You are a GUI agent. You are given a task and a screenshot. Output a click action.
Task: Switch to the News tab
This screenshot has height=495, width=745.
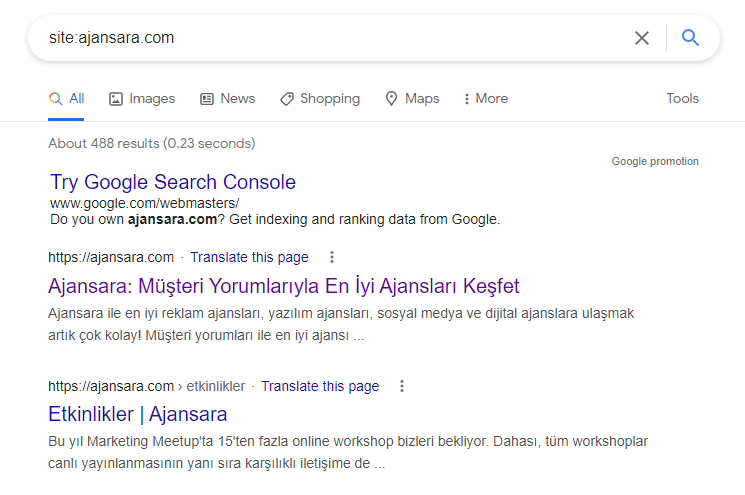tap(228, 98)
